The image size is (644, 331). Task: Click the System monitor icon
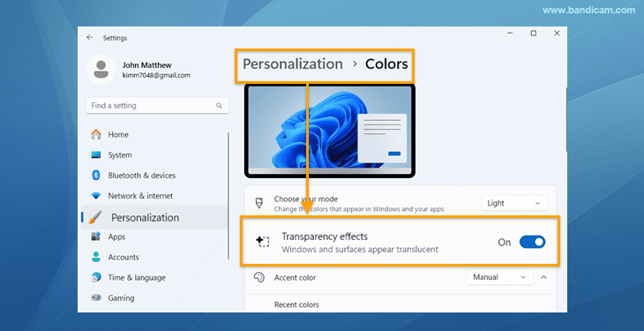pyautogui.click(x=95, y=155)
